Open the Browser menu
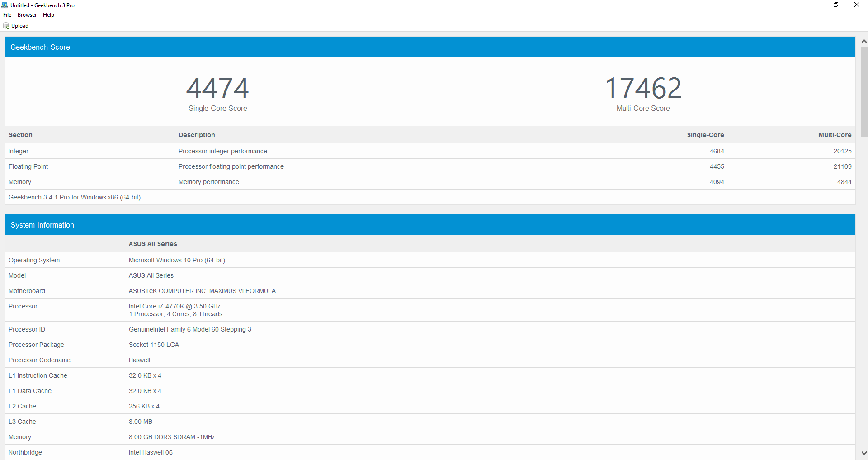The image size is (868, 460). [x=27, y=15]
